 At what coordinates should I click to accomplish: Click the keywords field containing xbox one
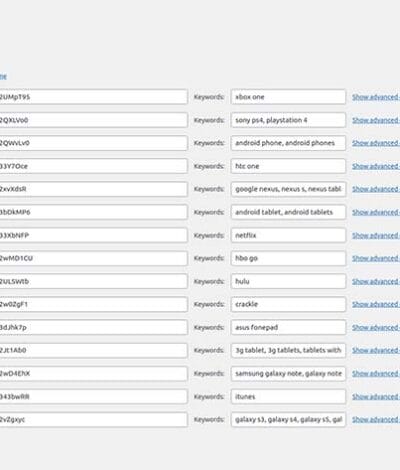coord(288,97)
